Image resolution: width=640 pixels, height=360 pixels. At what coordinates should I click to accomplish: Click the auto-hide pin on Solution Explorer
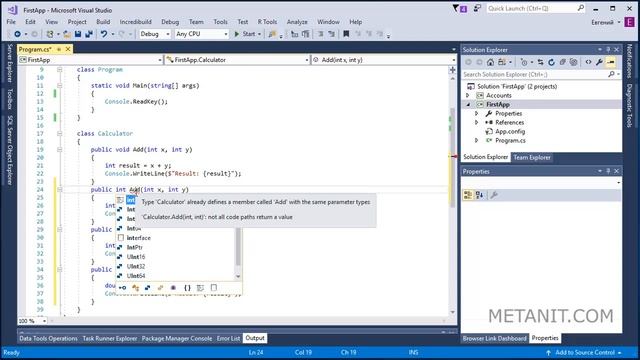pyautogui.click(x=608, y=50)
